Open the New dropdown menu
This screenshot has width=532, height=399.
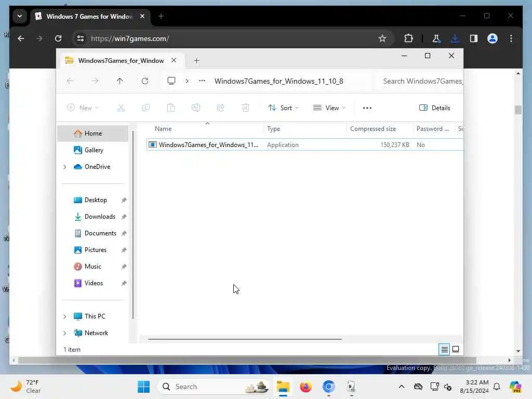click(83, 108)
